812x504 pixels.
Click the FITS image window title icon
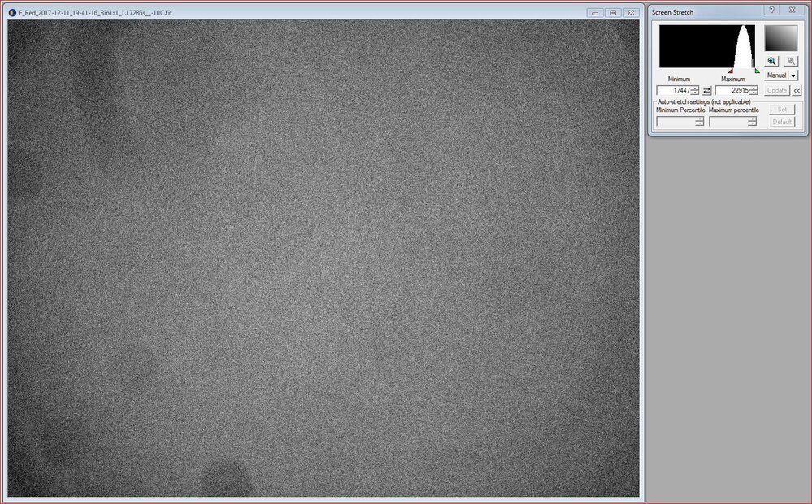click(12, 13)
